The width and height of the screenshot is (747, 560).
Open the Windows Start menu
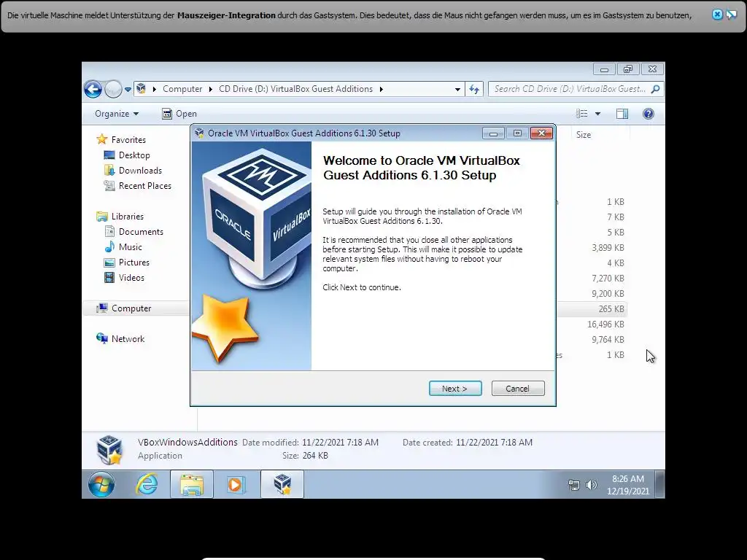click(101, 485)
